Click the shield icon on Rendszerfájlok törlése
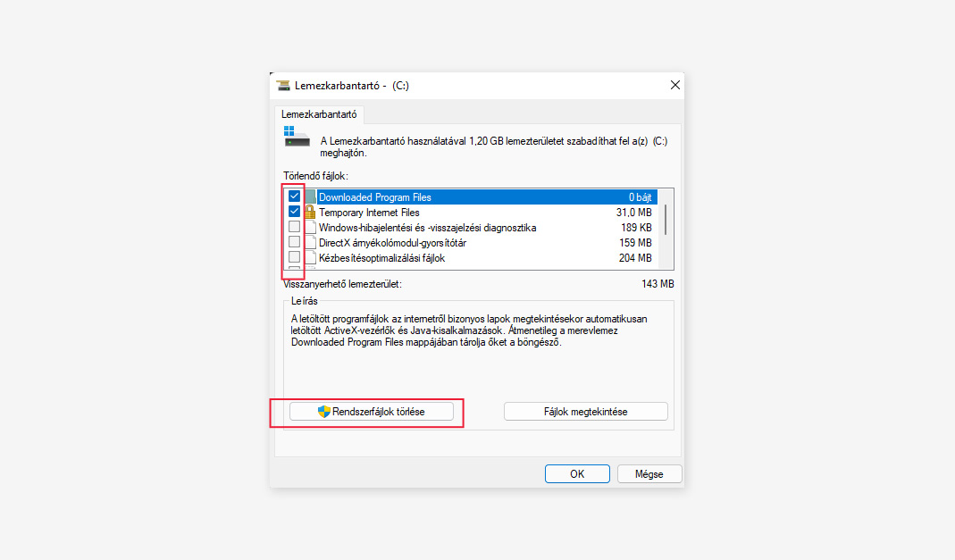 pyautogui.click(x=324, y=412)
